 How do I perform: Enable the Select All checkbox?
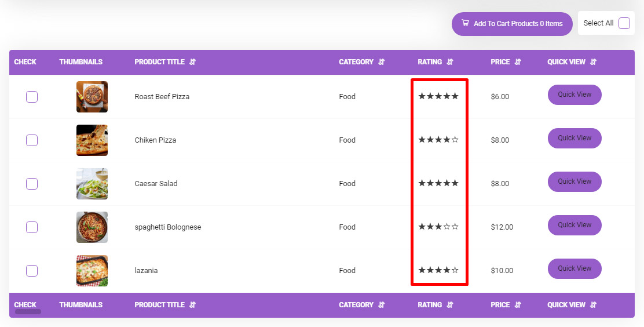coord(624,23)
